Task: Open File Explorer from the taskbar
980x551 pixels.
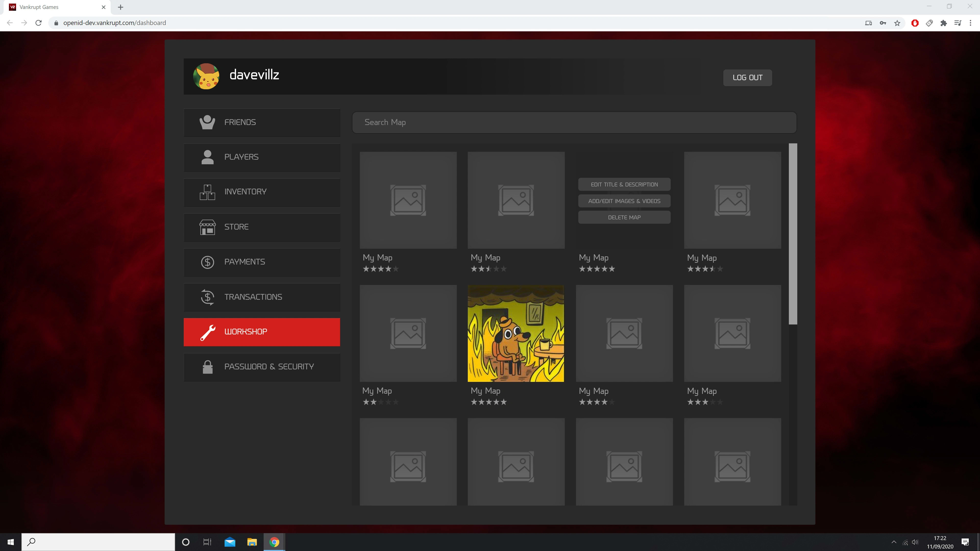Action: point(252,542)
